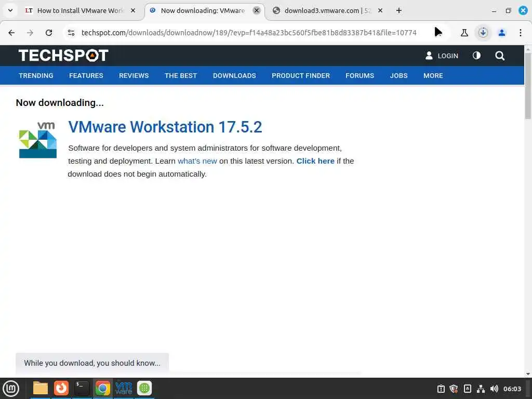
Task: Open the Files folder in taskbar
Action: pos(41,388)
